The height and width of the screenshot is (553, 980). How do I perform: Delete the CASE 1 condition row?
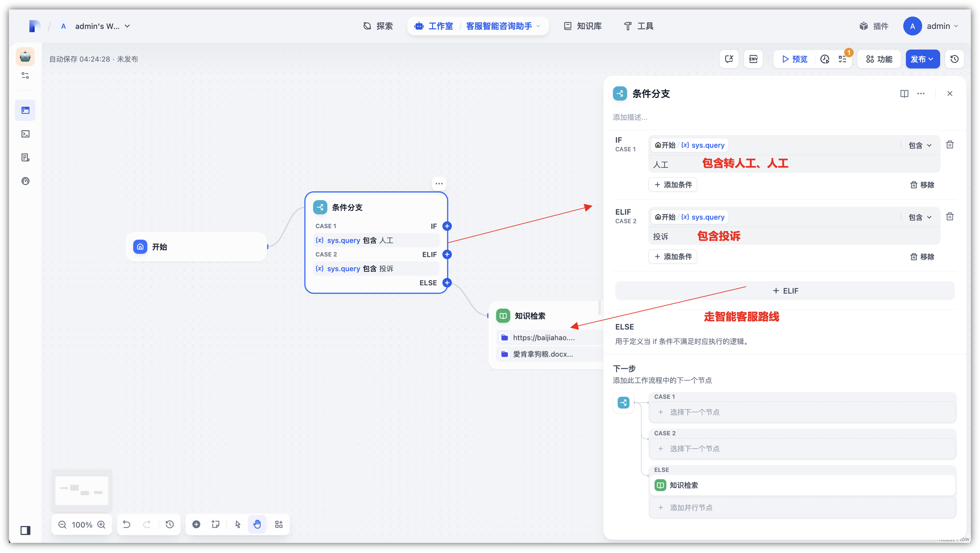coord(950,144)
